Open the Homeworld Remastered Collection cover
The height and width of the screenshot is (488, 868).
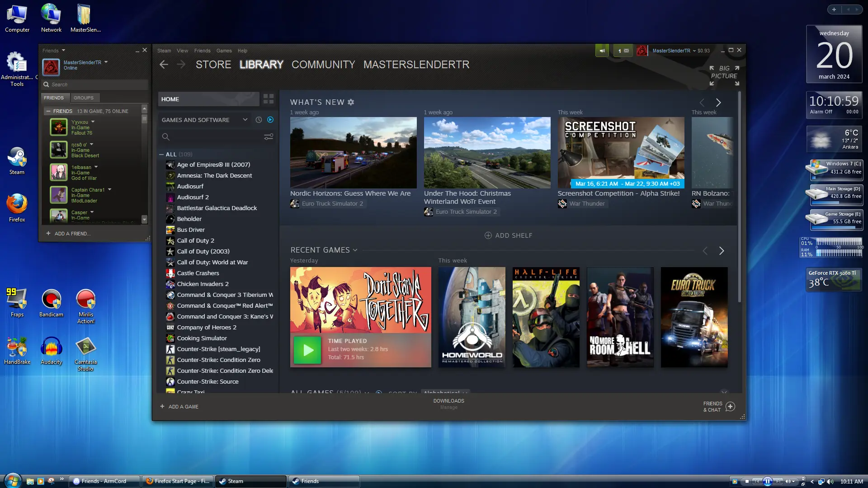pyautogui.click(x=472, y=317)
